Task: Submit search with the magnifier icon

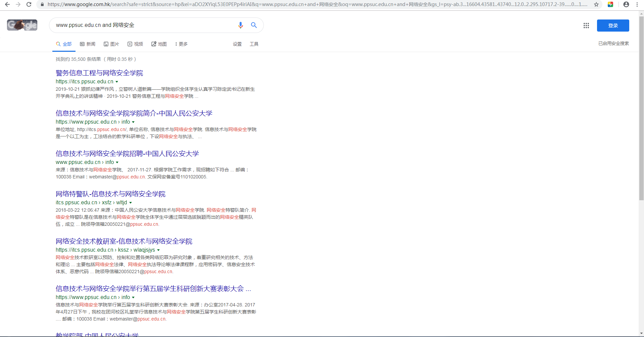Action: (254, 25)
